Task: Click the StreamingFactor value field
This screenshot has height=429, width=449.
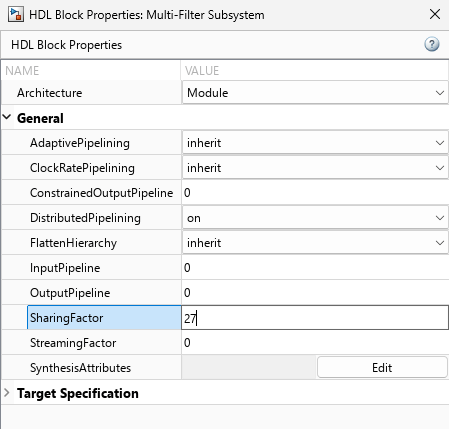Action: (315, 343)
